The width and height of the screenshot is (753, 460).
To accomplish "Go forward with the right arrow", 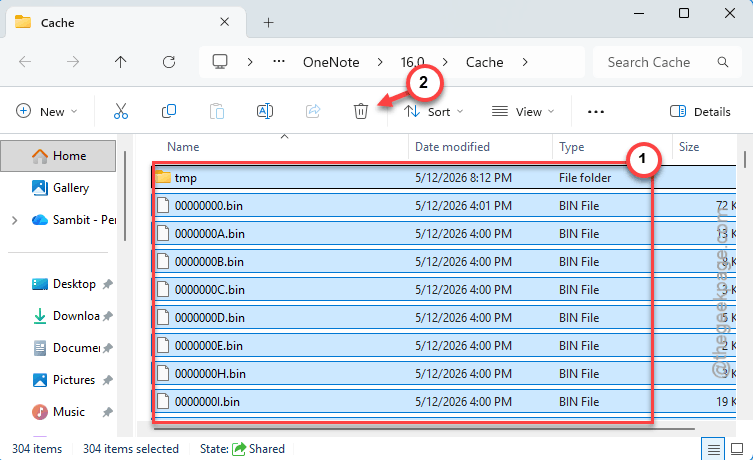I will point(73,62).
